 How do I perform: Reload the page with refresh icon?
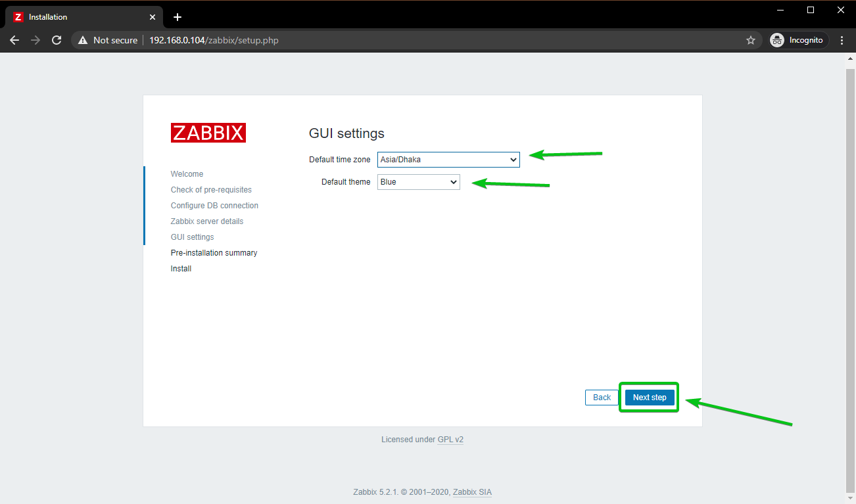[57, 40]
